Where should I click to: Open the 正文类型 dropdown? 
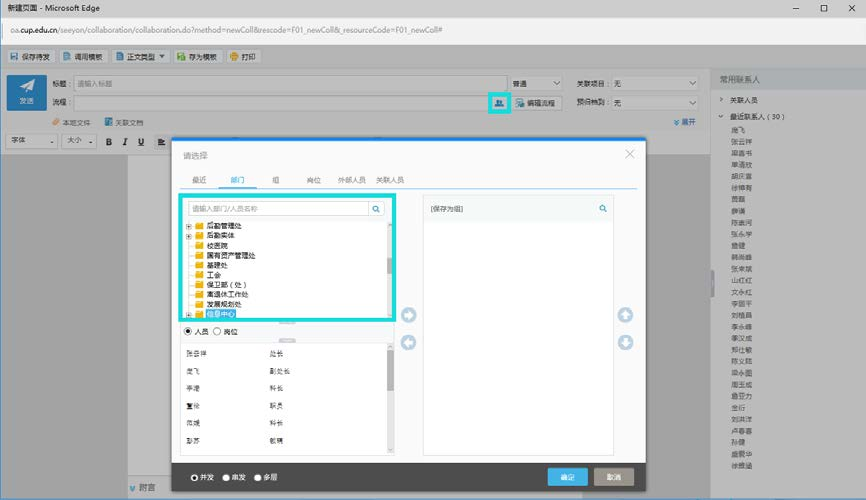(140, 57)
